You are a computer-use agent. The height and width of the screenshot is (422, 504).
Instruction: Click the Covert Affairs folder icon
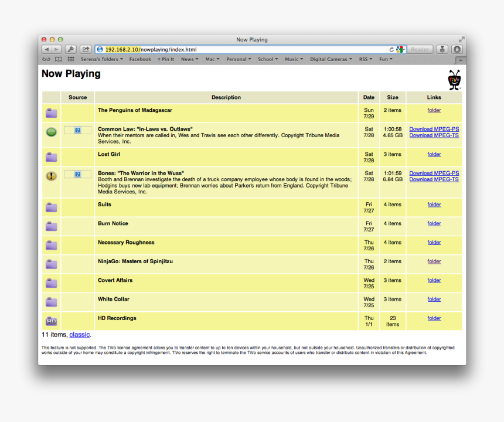(52, 283)
